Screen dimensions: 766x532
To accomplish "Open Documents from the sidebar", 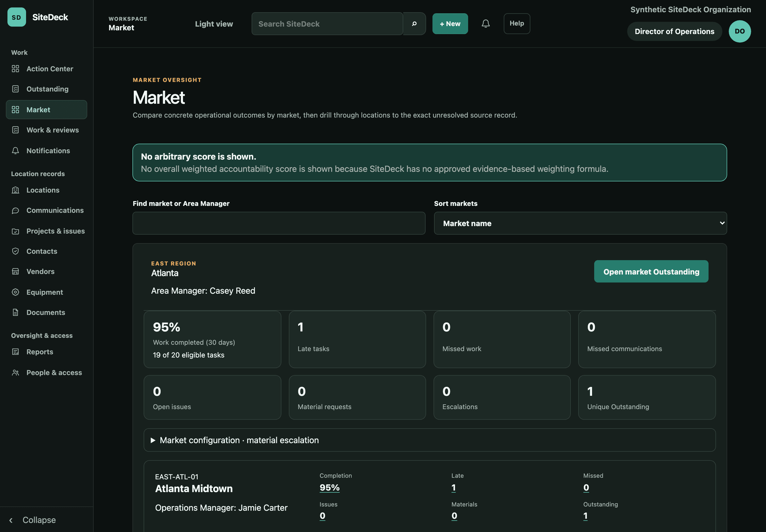I will (46, 312).
